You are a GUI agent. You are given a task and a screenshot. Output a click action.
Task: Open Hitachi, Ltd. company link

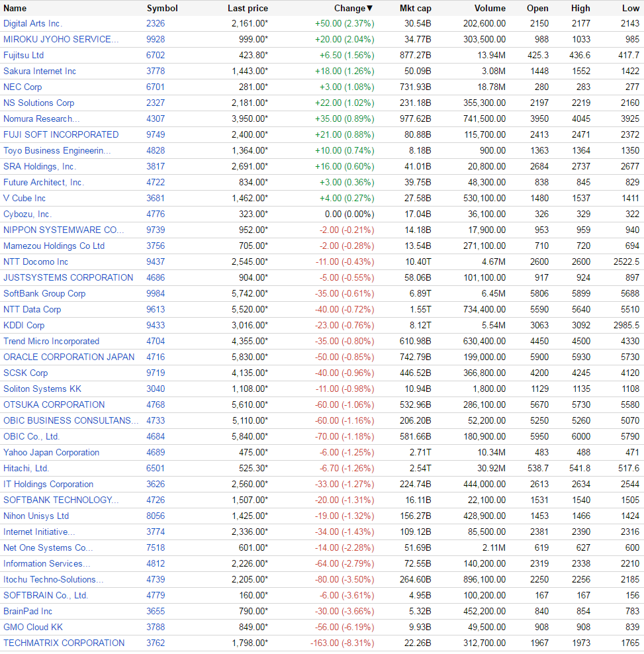coord(26,468)
